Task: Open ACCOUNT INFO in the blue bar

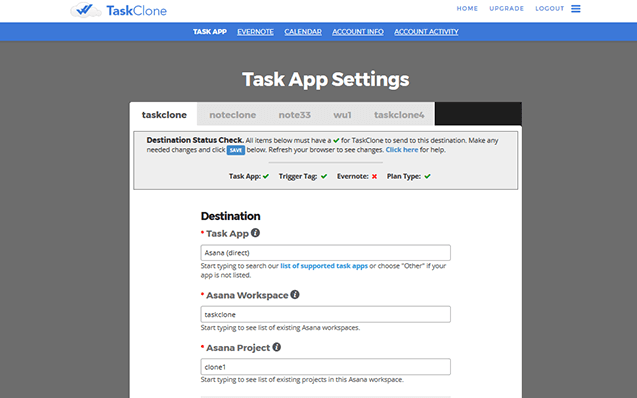Action: tap(358, 32)
